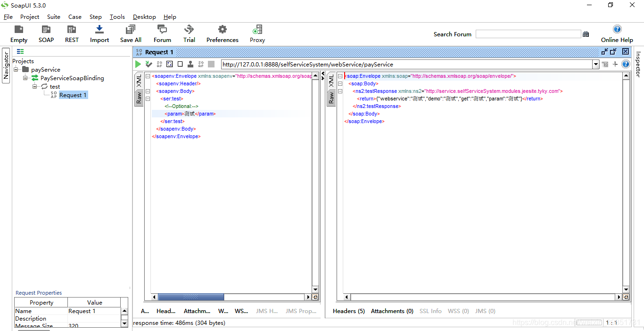The width and height of the screenshot is (644, 331).
Task: Click the properties table scroll down arrow
Action: (124, 323)
